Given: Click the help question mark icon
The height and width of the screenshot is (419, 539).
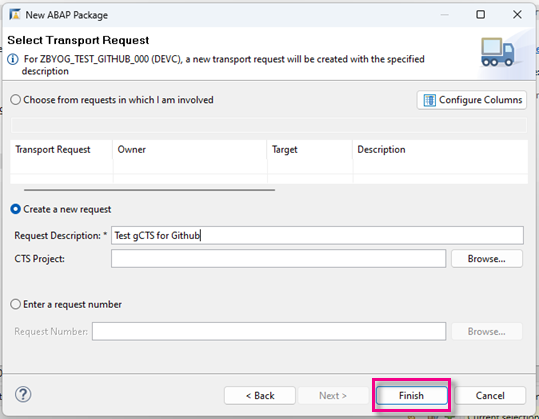Looking at the screenshot, I should (23, 394).
